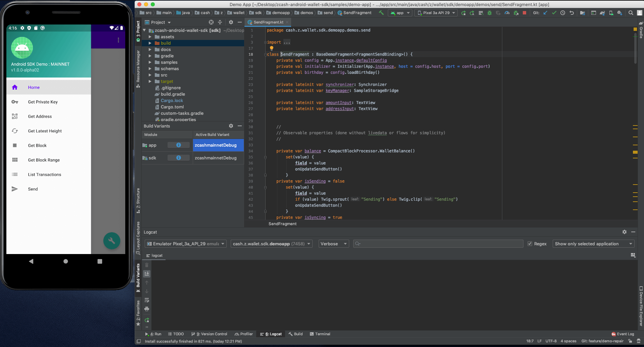Open Search Everywhere magnifier icon

click(x=631, y=13)
